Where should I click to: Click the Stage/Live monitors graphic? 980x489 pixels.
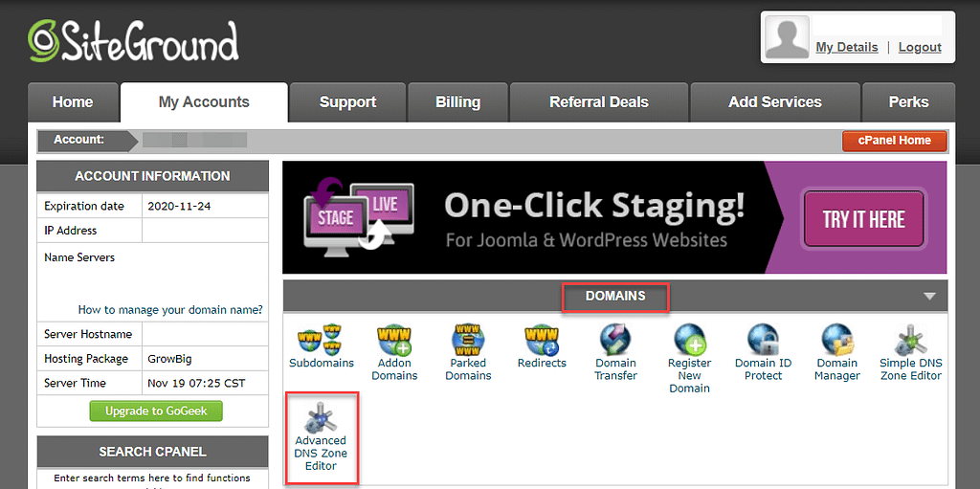(358, 216)
